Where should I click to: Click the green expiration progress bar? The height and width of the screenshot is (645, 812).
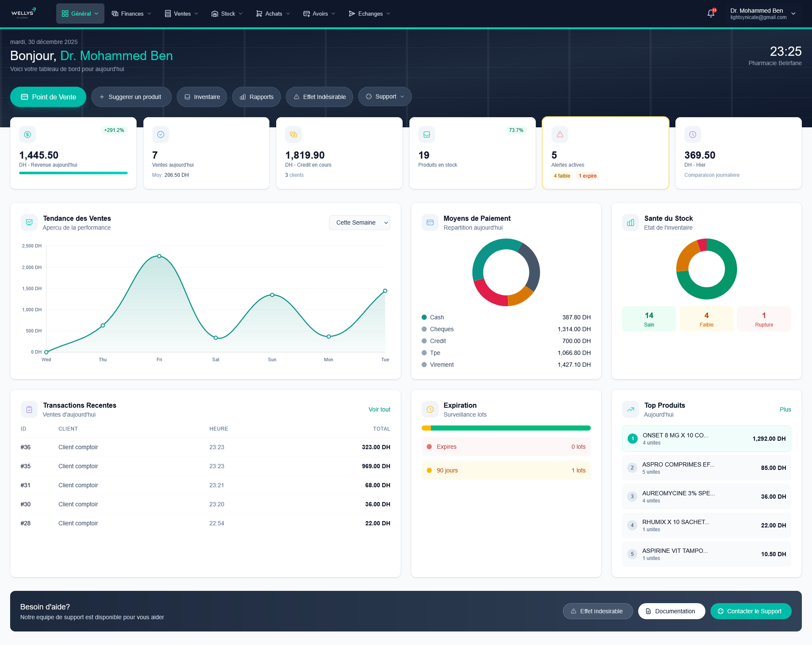510,428
